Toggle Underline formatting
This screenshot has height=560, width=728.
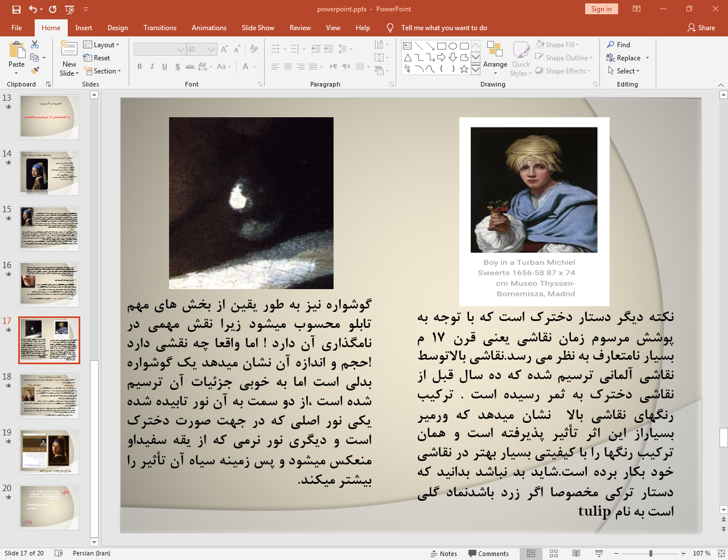pos(164,67)
